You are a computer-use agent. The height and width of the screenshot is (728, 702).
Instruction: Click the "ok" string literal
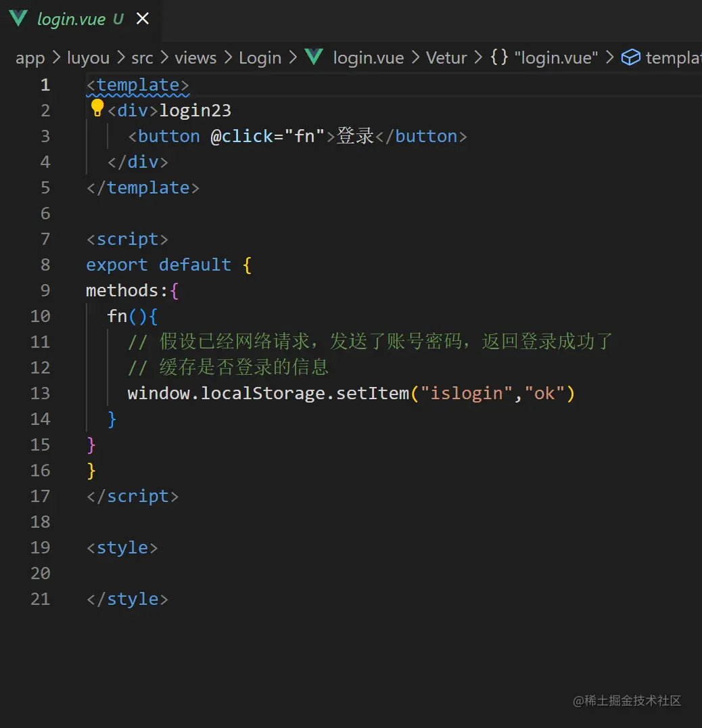coord(544,393)
